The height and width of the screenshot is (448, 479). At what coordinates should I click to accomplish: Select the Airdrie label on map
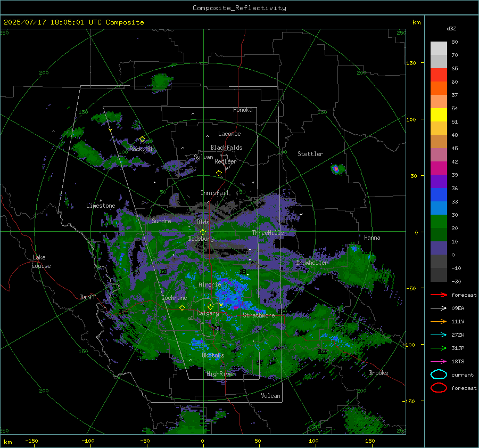210,284
